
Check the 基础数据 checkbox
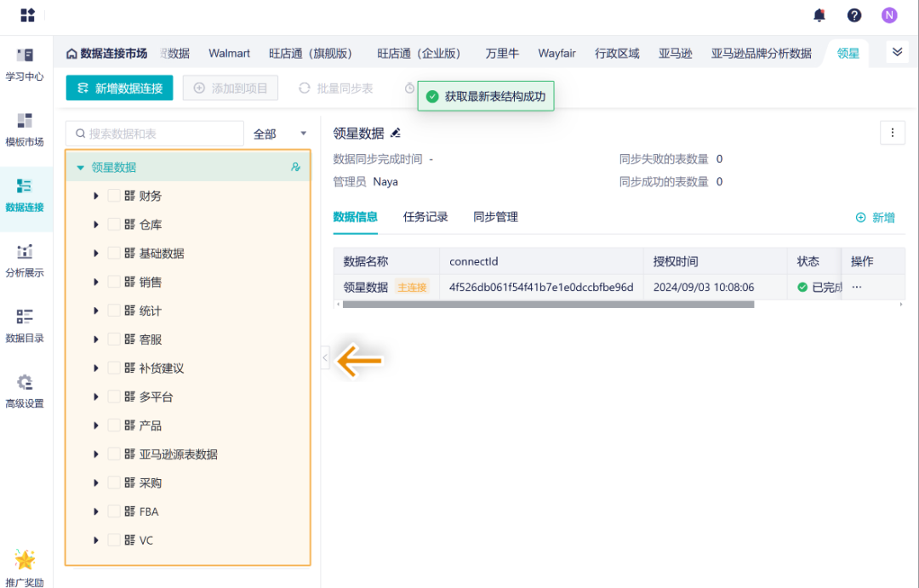pyautogui.click(x=114, y=254)
